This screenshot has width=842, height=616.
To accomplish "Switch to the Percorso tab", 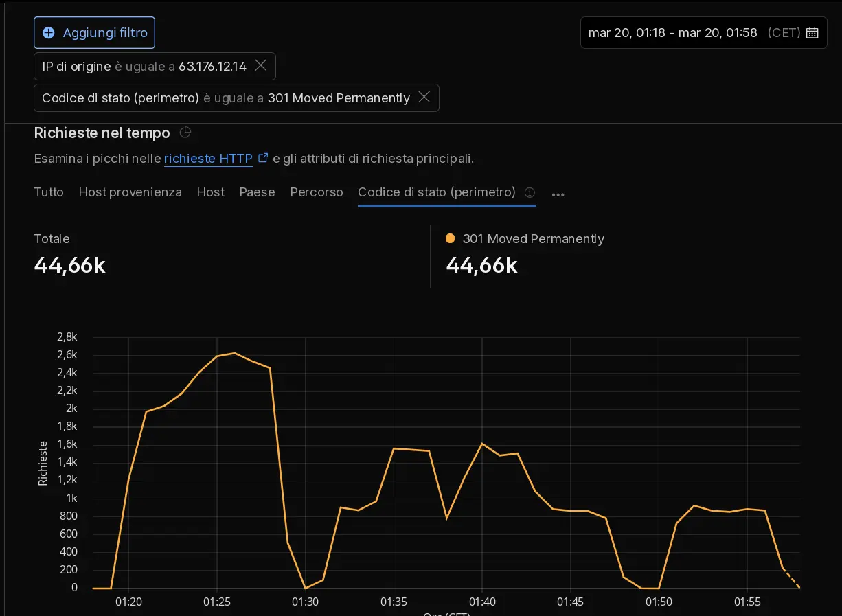I will point(317,192).
